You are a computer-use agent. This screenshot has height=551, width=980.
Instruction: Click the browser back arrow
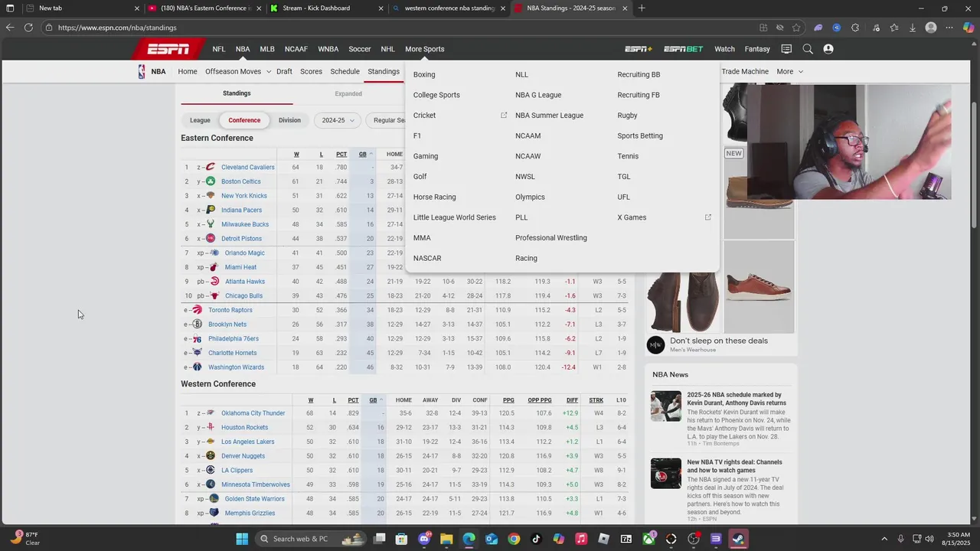point(9,28)
